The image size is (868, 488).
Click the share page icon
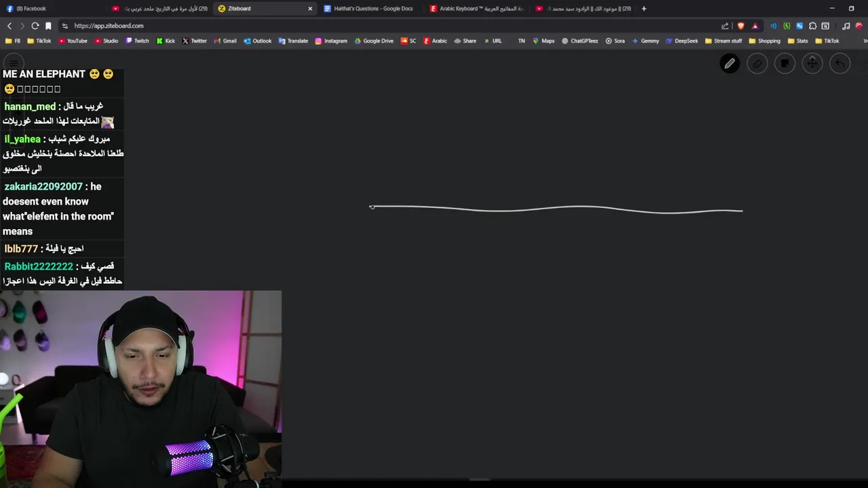point(725,26)
